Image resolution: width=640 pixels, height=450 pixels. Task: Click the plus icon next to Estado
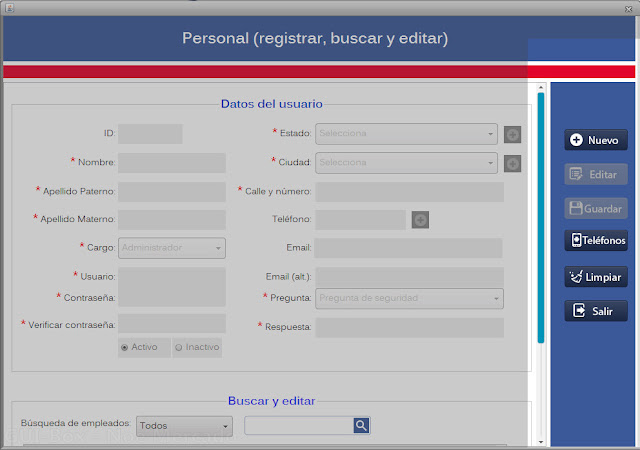512,134
